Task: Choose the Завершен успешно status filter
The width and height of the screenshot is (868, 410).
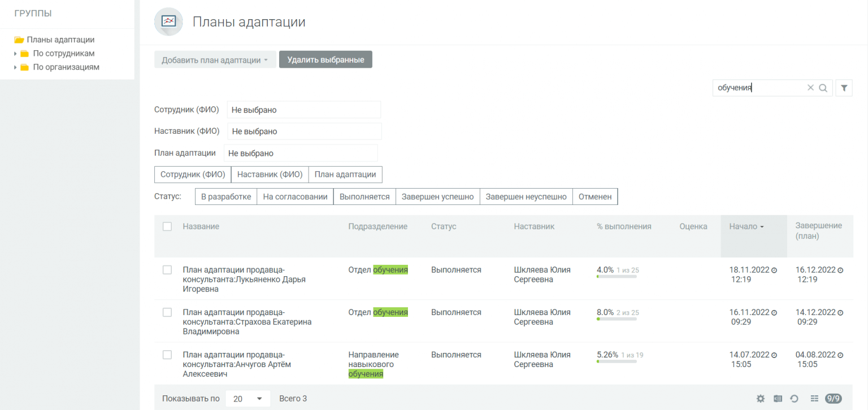Action: click(437, 197)
